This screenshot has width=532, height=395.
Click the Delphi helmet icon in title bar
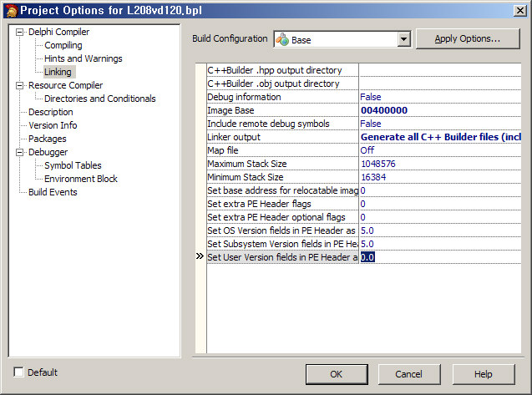click(9, 9)
